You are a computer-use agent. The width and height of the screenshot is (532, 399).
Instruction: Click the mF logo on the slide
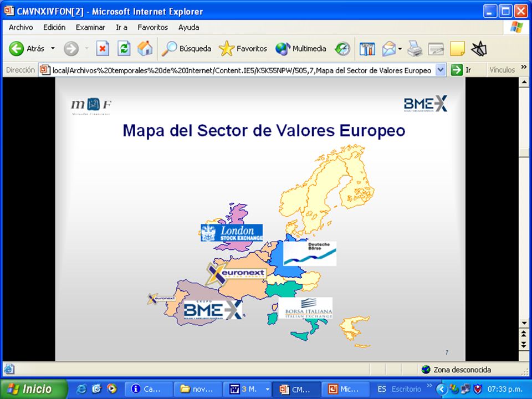point(91,106)
